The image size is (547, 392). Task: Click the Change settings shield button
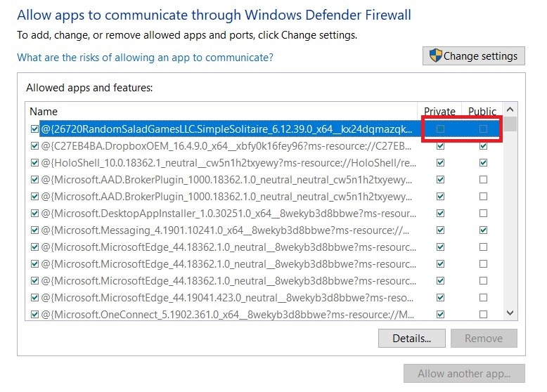473,56
